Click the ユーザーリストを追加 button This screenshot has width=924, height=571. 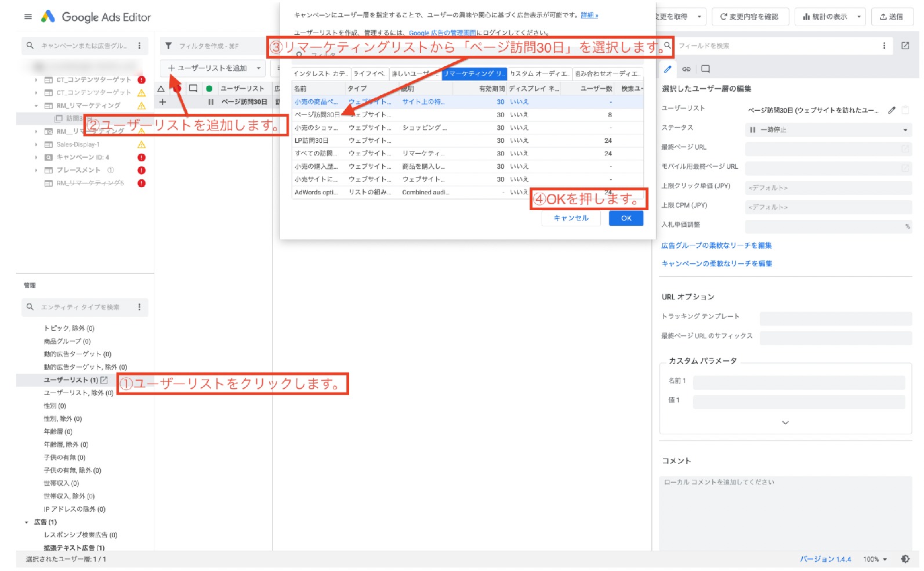pos(207,68)
